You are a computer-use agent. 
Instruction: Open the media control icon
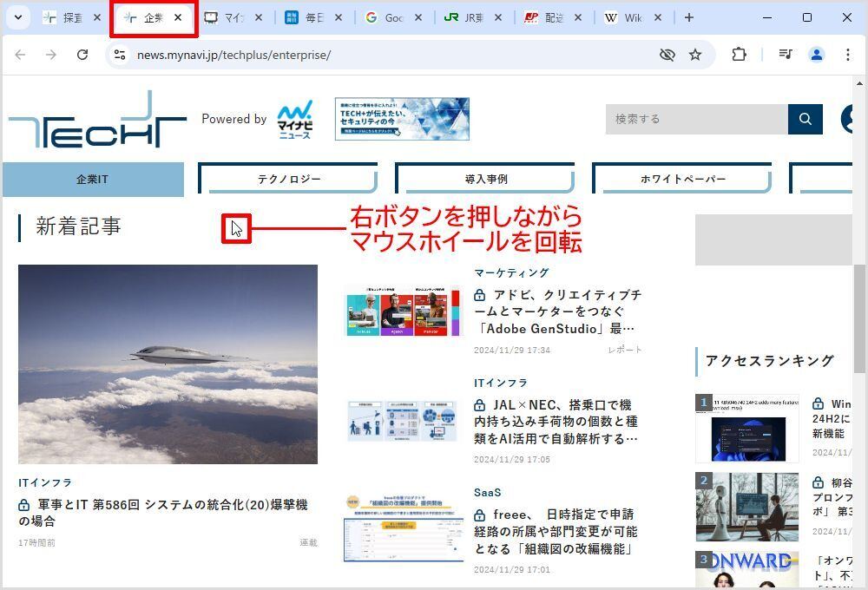[786, 55]
